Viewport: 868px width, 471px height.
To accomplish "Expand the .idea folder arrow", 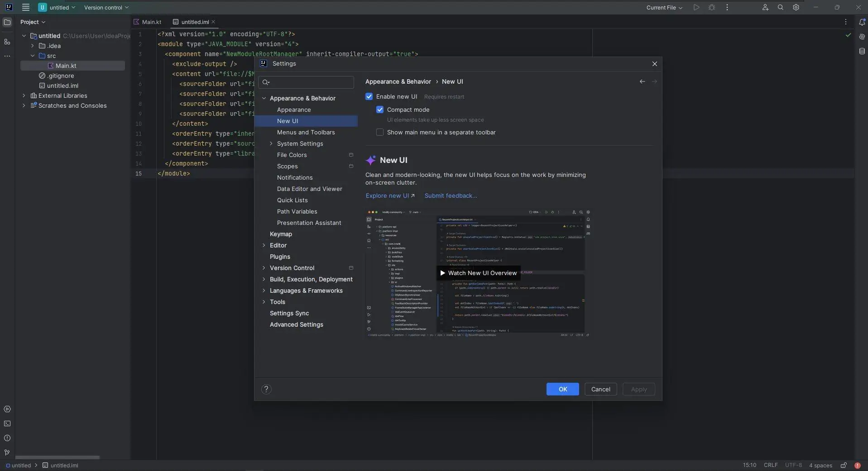I will click(33, 46).
